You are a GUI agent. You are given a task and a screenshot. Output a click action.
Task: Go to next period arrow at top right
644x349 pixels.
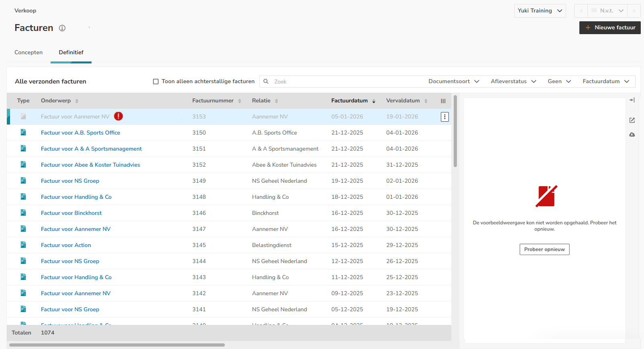(634, 11)
